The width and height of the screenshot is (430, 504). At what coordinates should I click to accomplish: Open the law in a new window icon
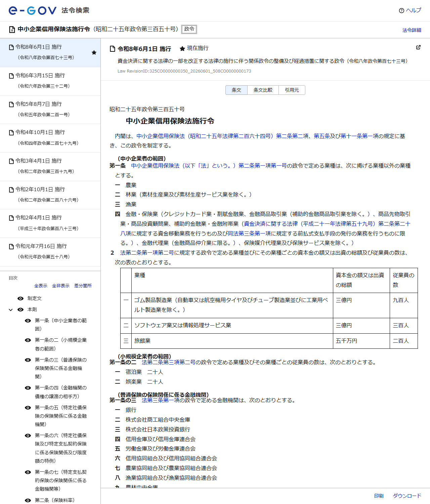pos(418,47)
